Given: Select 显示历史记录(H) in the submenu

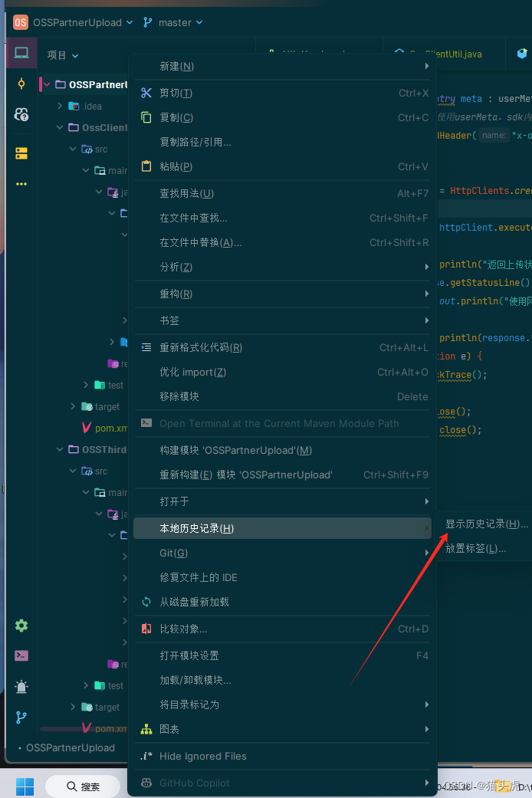Looking at the screenshot, I should (487, 524).
